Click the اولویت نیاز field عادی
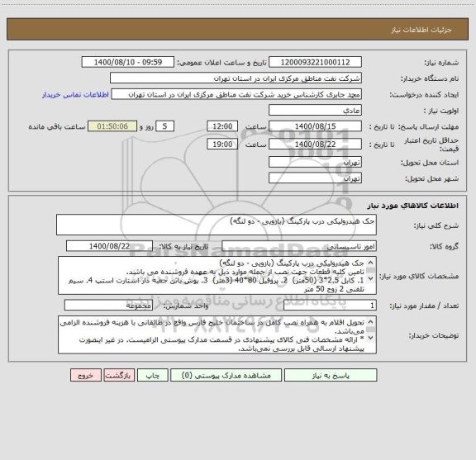Image resolution: width=476 pixels, height=460 pixels. pos(315,110)
